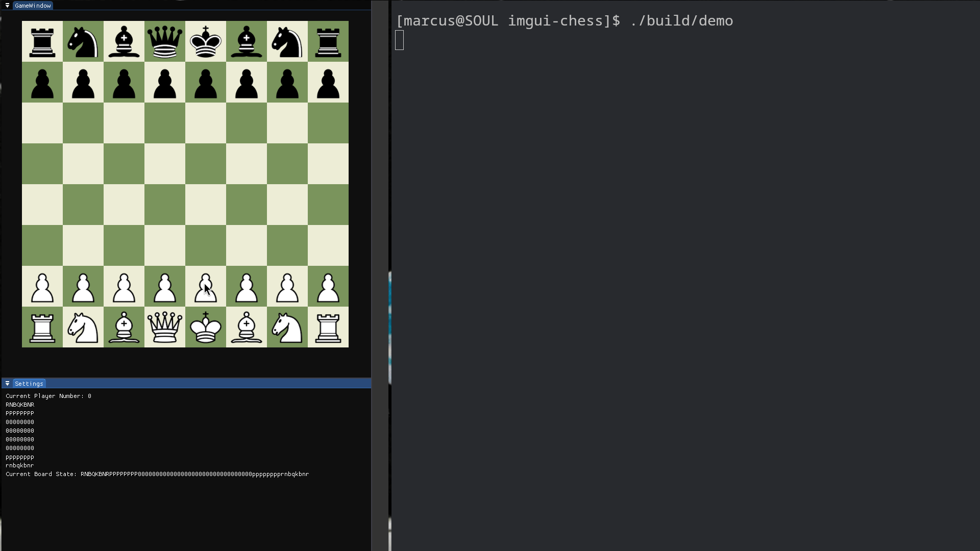980x551 pixels.
Task: Select the white pawn in front of the king
Action: pos(206,287)
